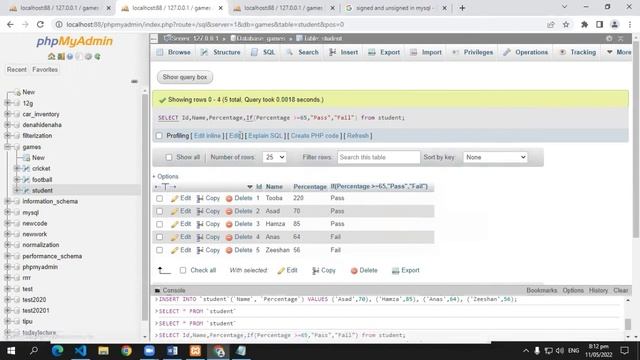
Task: Select row checkbox for Zeeshan
Action: click(160, 250)
